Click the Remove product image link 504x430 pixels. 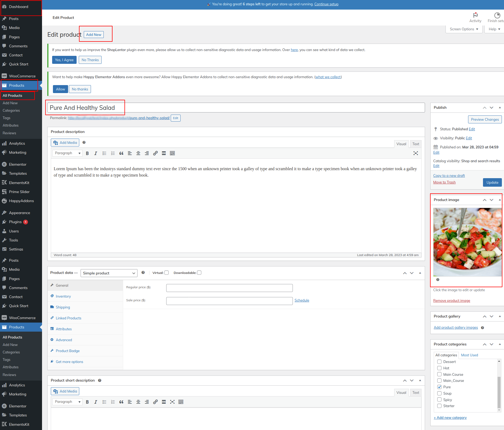click(x=452, y=300)
